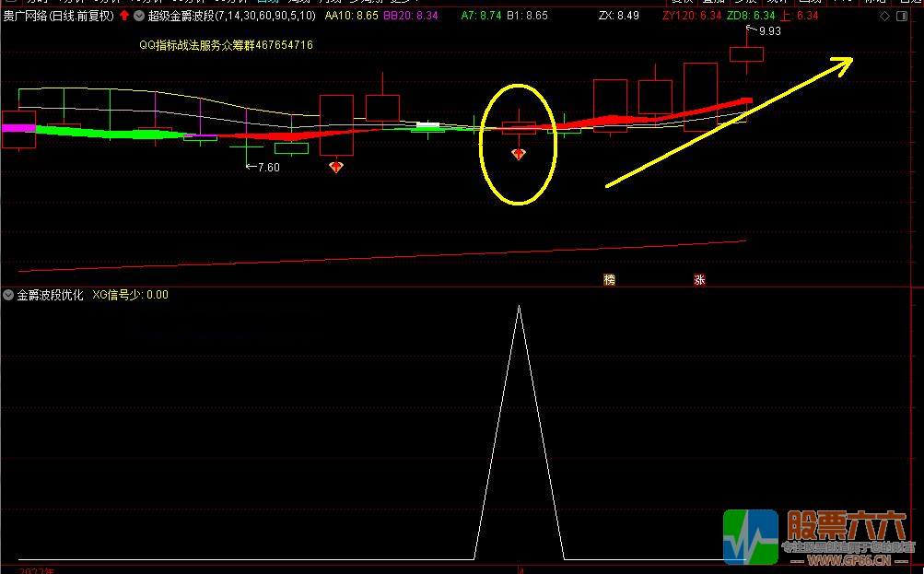Image resolution: width=924 pixels, height=574 pixels.
Task: Click the 7.60 low price label
Action: click(268, 168)
